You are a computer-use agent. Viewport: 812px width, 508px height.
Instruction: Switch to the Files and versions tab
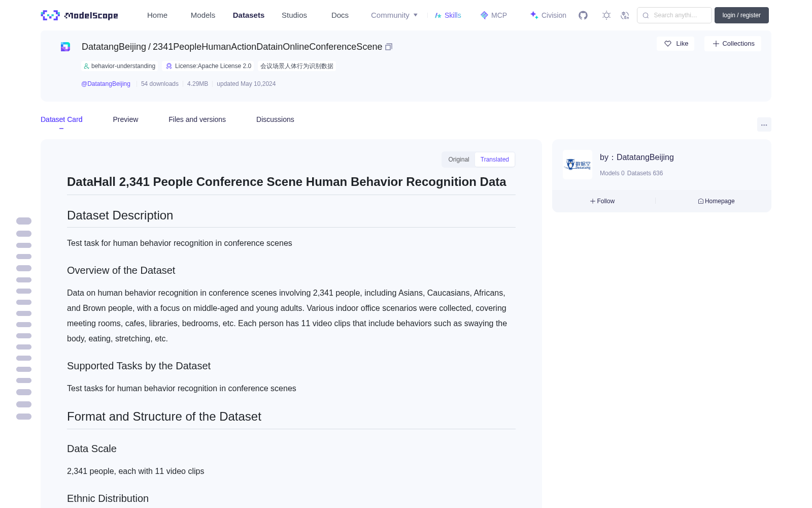197,119
